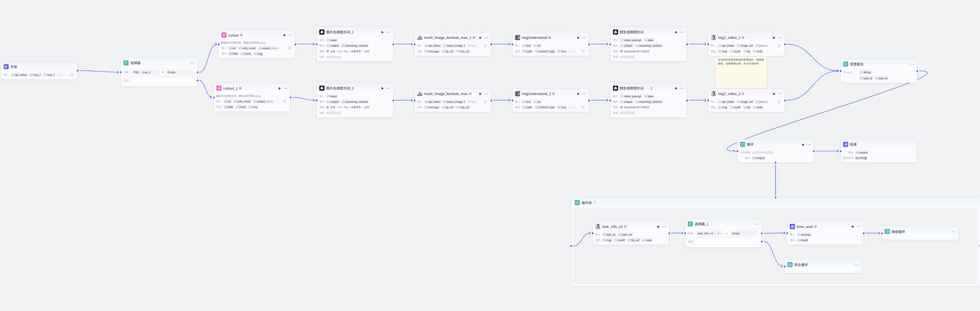
Task: Open more options menu on 选择器 node
Action: click(192, 63)
